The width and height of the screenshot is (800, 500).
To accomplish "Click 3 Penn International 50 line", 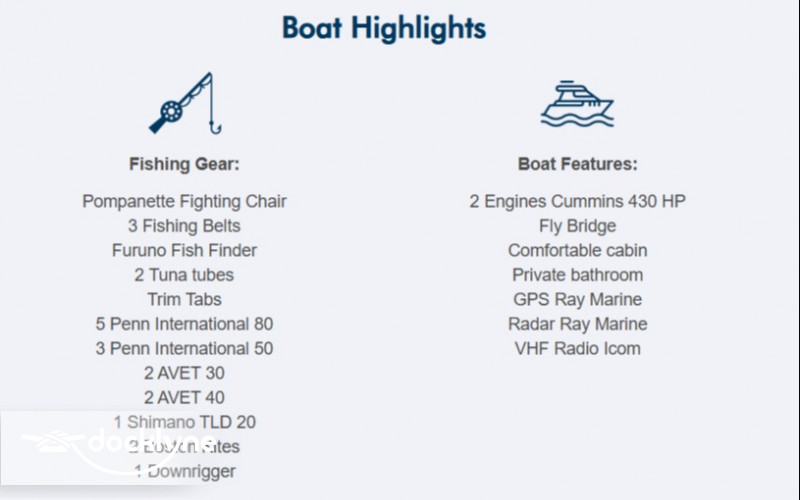I will click(184, 348).
